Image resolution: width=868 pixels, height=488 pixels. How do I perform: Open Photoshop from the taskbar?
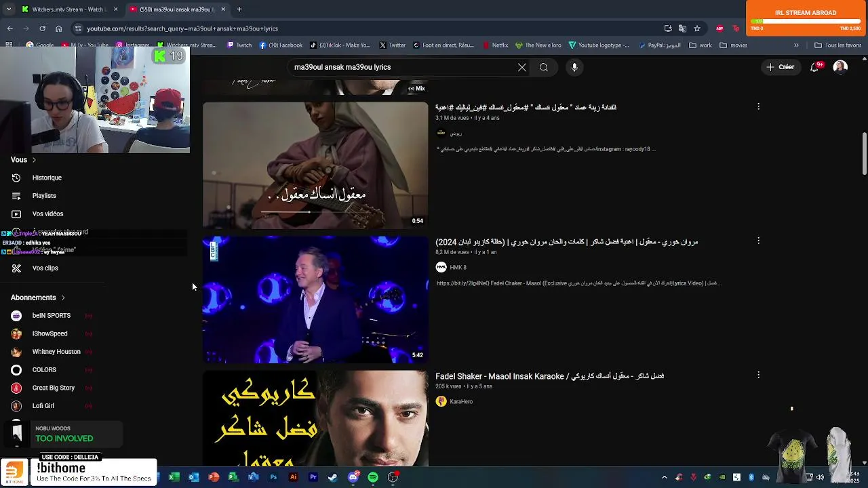(x=273, y=477)
